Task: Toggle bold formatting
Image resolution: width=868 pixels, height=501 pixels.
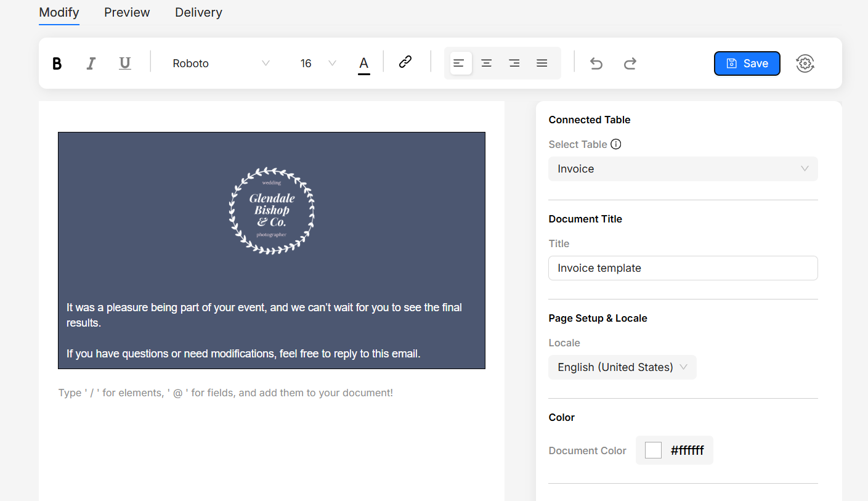Action: (x=57, y=63)
